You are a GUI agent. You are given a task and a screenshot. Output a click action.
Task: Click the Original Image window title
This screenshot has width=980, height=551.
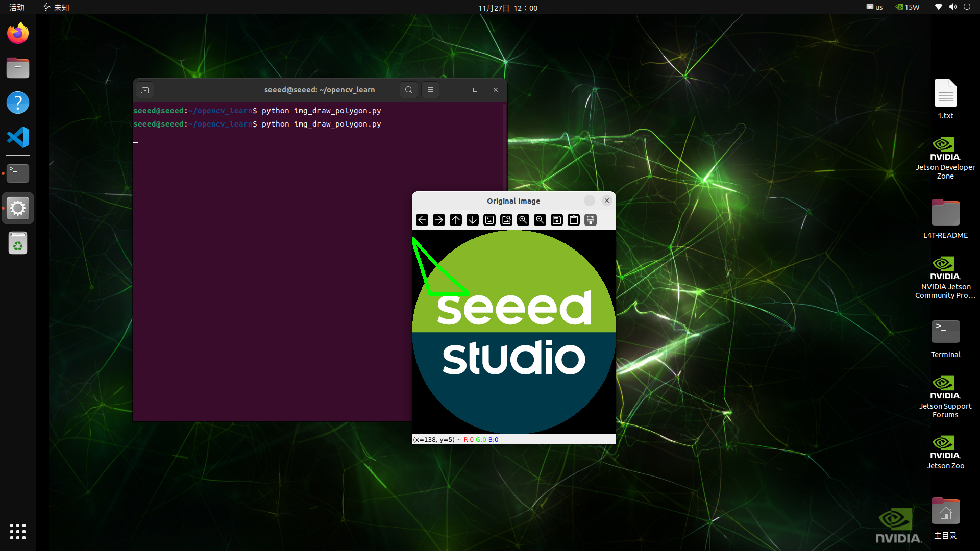click(x=513, y=201)
